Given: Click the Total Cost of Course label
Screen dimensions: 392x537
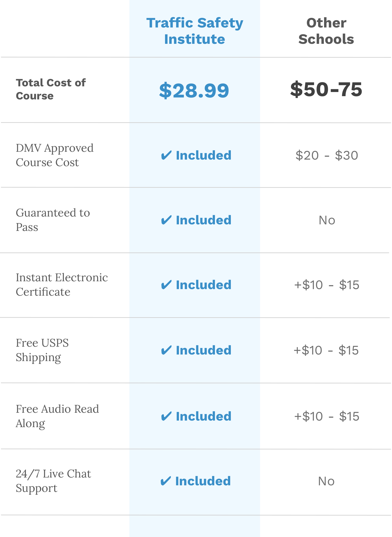Looking at the screenshot, I should click(x=51, y=89).
